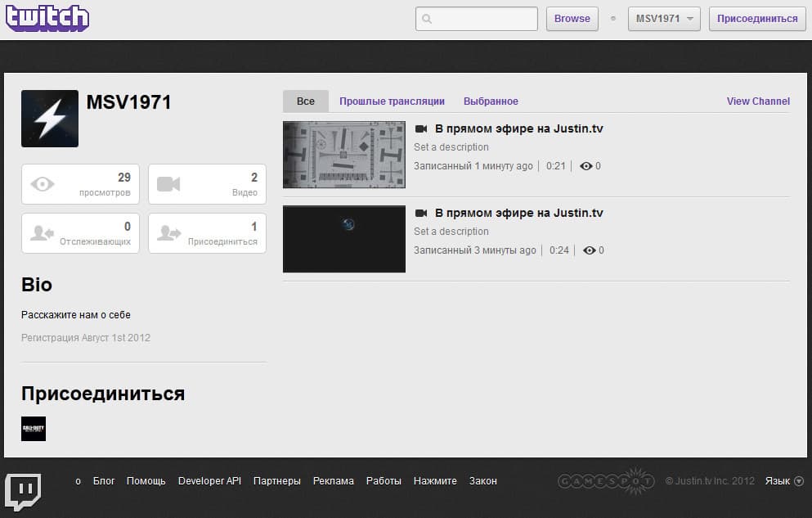
Task: Open the title of the video recorded 3 минуты ago
Action: (x=519, y=213)
